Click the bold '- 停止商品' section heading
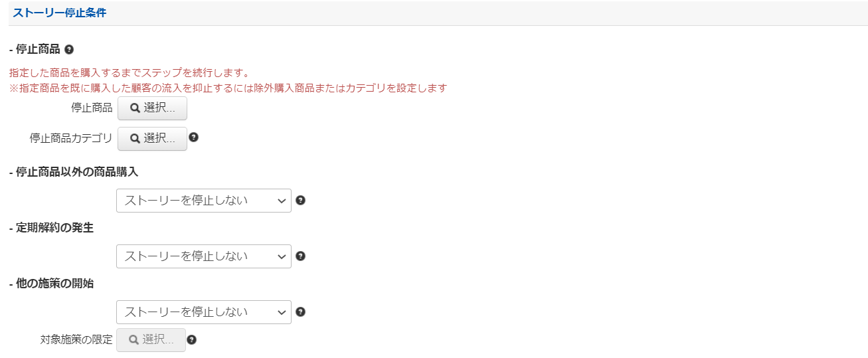Screen dimensions: 868x358 point(35,49)
